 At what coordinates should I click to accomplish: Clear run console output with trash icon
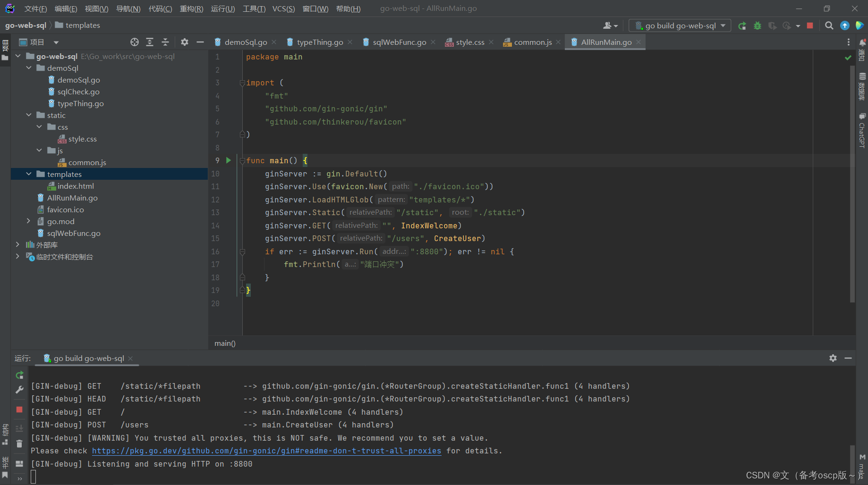point(19,443)
